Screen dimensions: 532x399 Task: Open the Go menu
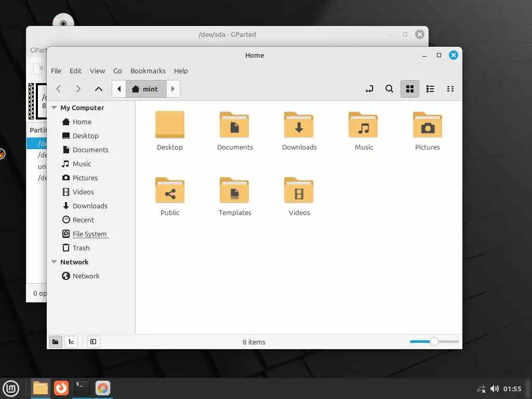117,71
